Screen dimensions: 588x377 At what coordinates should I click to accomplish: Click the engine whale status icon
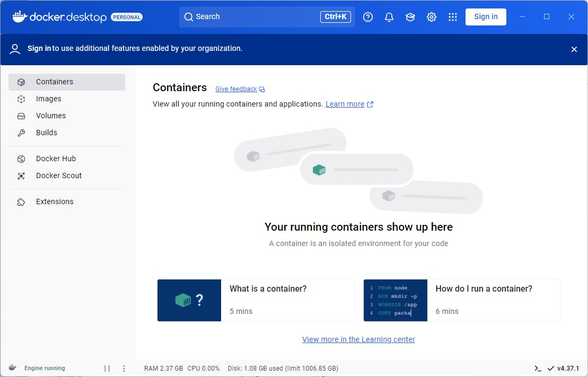(x=13, y=367)
